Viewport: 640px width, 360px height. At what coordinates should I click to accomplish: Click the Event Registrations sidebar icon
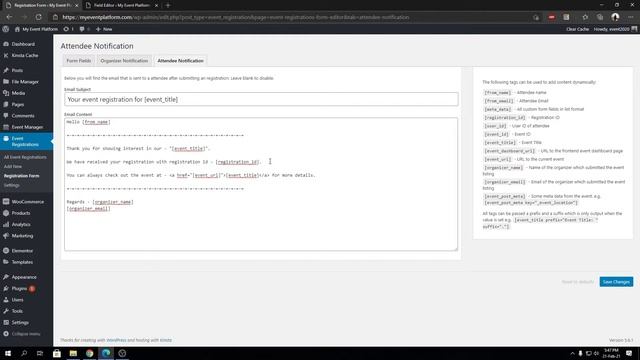coord(6,138)
